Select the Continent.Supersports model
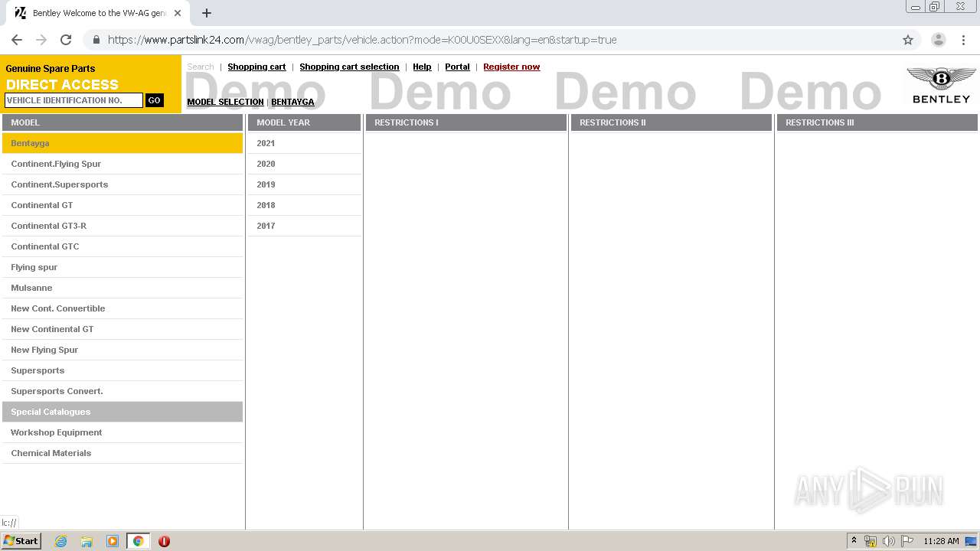 pyautogui.click(x=122, y=184)
